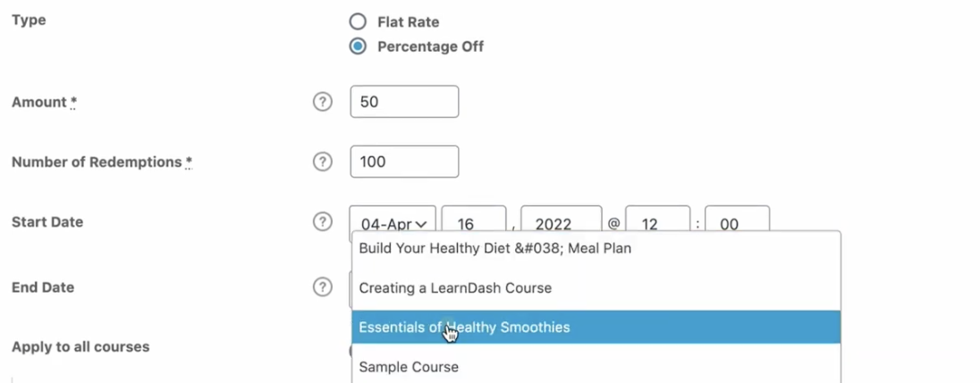
Task: Open the Start Date help icon
Action: 323,222
